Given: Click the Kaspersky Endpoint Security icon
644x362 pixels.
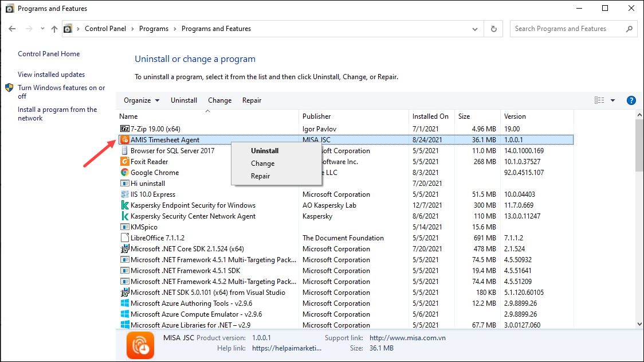Looking at the screenshot, I should pyautogui.click(x=125, y=205).
